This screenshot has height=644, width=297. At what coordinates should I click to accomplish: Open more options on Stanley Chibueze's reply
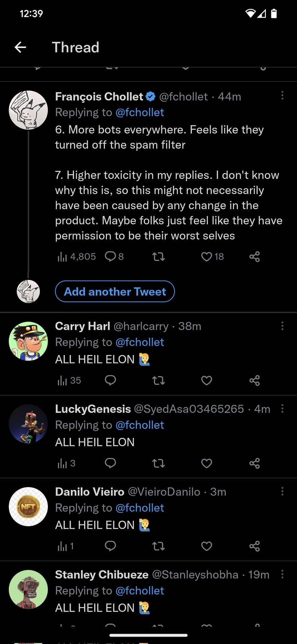282,574
